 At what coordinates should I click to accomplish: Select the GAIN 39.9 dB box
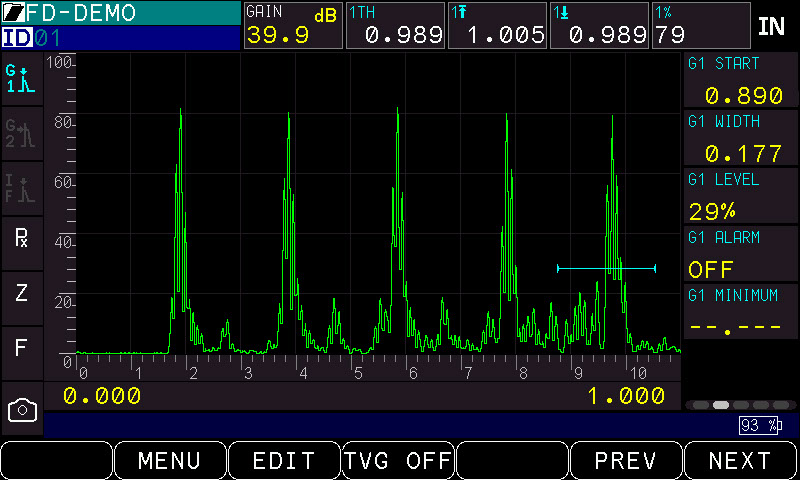pyautogui.click(x=293, y=26)
